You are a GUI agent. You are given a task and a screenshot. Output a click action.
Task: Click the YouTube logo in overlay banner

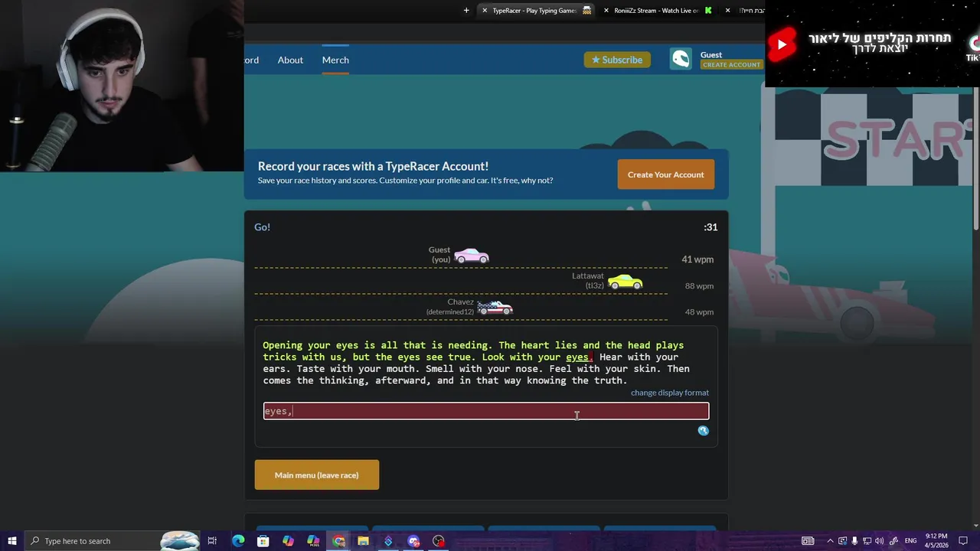click(x=782, y=44)
